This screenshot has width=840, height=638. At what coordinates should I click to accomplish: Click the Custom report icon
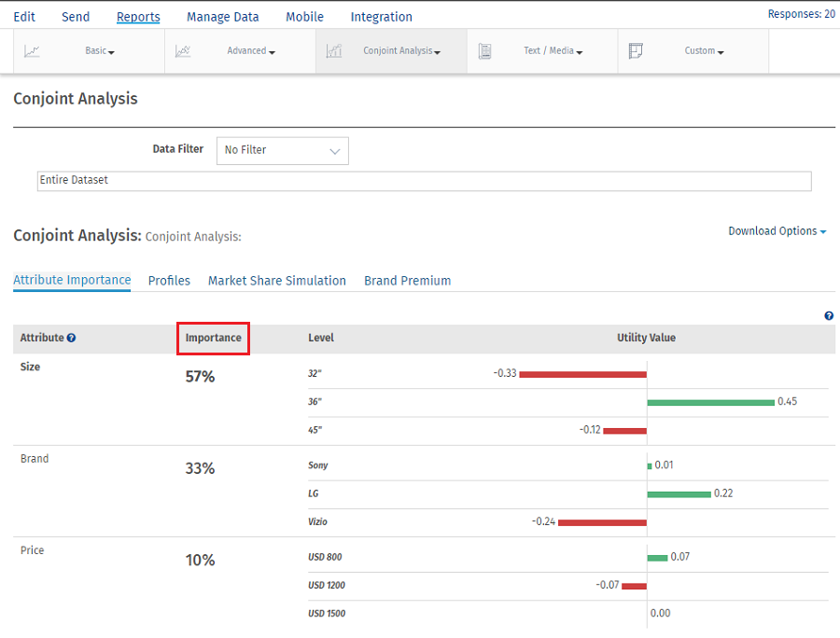(x=636, y=51)
